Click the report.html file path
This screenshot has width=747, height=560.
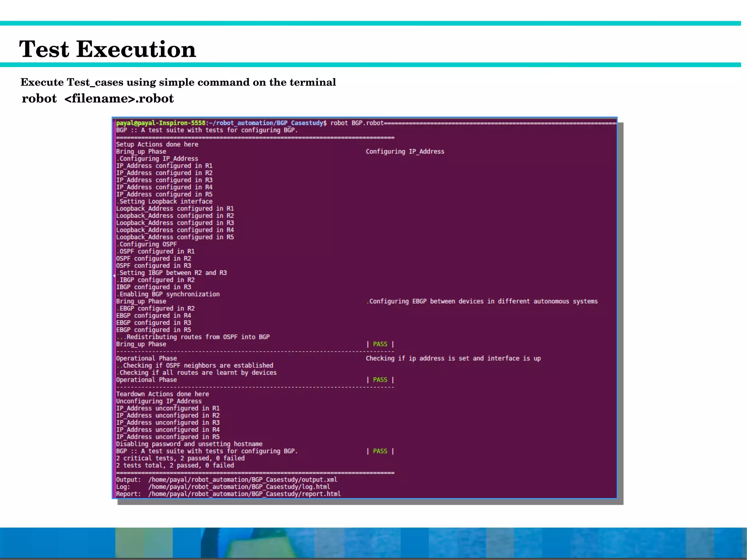244,494
